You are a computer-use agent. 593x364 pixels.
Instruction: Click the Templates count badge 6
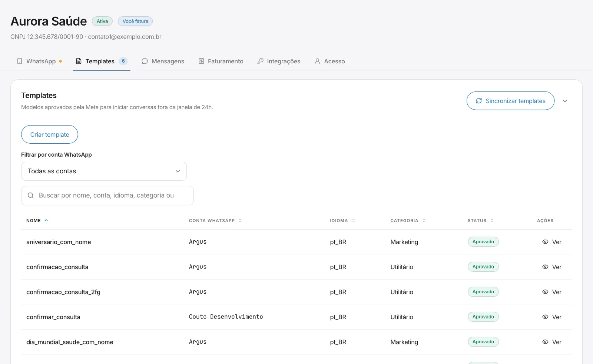123,61
